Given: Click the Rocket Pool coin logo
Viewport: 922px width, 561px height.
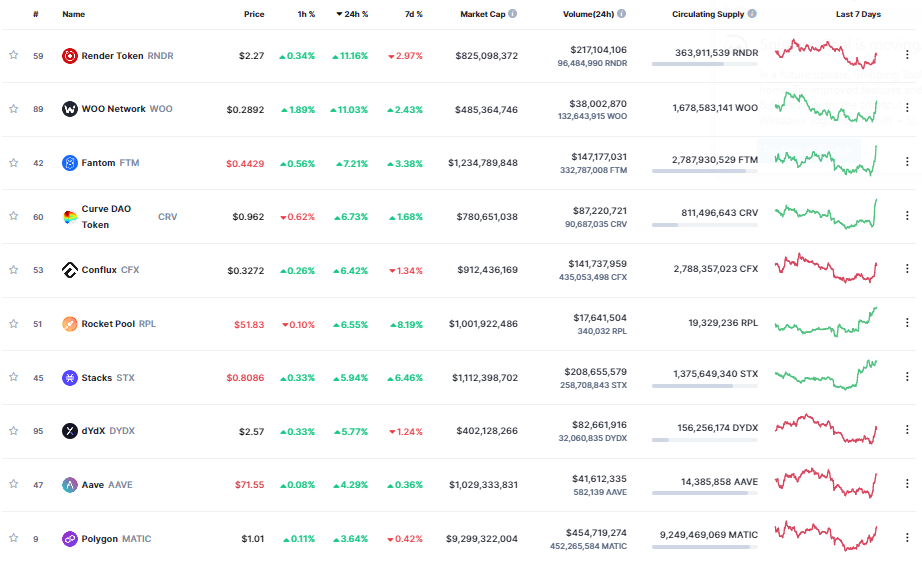Looking at the screenshot, I should pyautogui.click(x=69, y=324).
